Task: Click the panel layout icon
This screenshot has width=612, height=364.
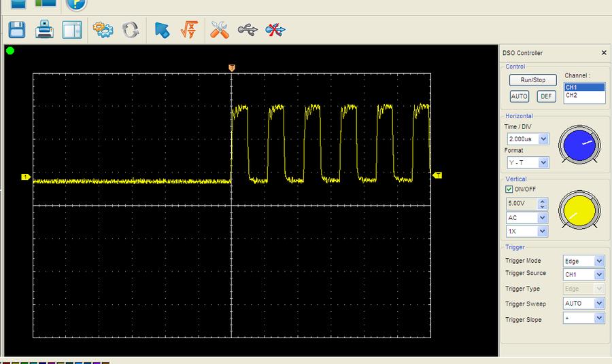Action: pos(72,30)
